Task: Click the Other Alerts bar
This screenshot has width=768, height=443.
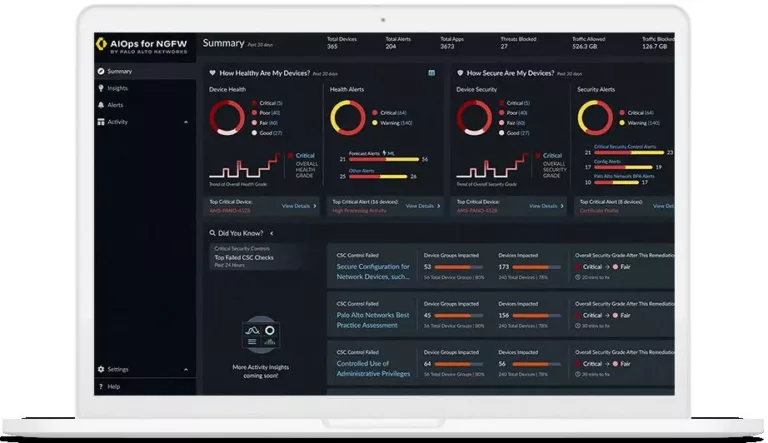Action: [x=378, y=176]
